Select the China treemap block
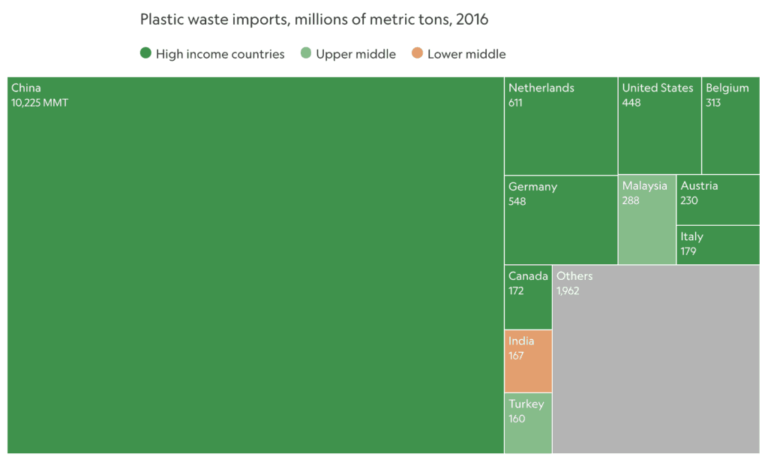The height and width of the screenshot is (460, 768). click(x=255, y=265)
